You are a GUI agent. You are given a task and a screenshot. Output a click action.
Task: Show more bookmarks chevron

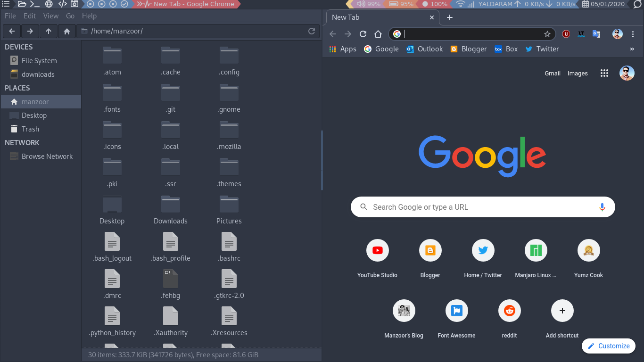tap(632, 49)
